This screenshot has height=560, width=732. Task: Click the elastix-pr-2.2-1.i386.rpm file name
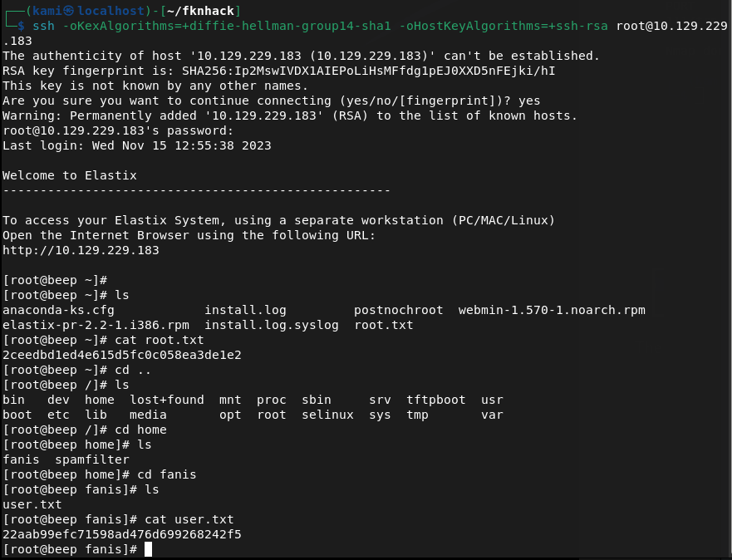96,325
